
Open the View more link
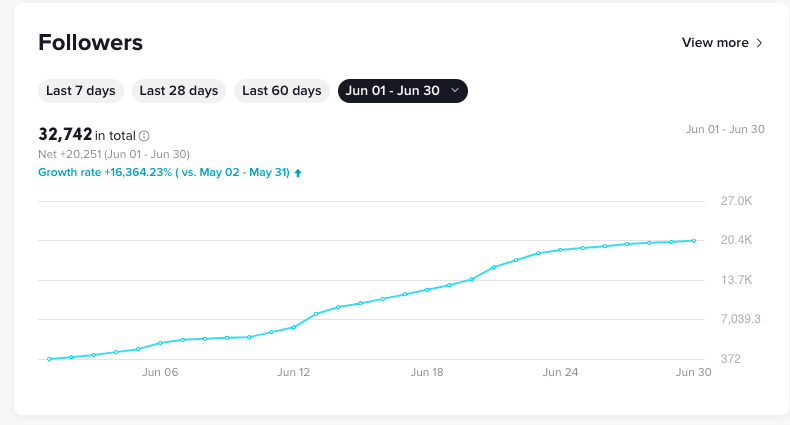715,43
